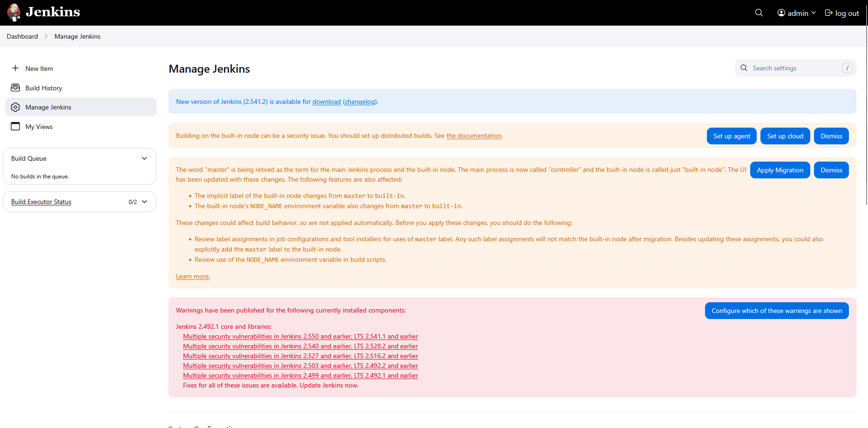The width and height of the screenshot is (868, 428).
Task: Open Learn more about node renaming
Action: (192, 276)
